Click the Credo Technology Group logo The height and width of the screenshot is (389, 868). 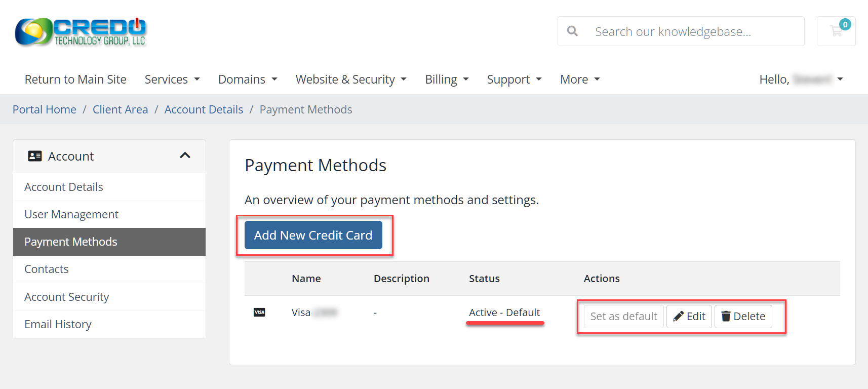(81, 31)
